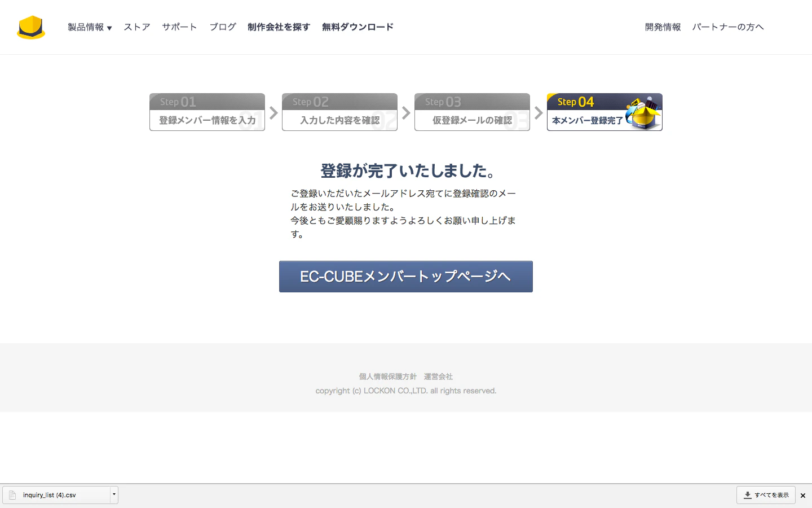Click すべてを表示 downloads button
The image size is (812, 508).
click(x=766, y=495)
